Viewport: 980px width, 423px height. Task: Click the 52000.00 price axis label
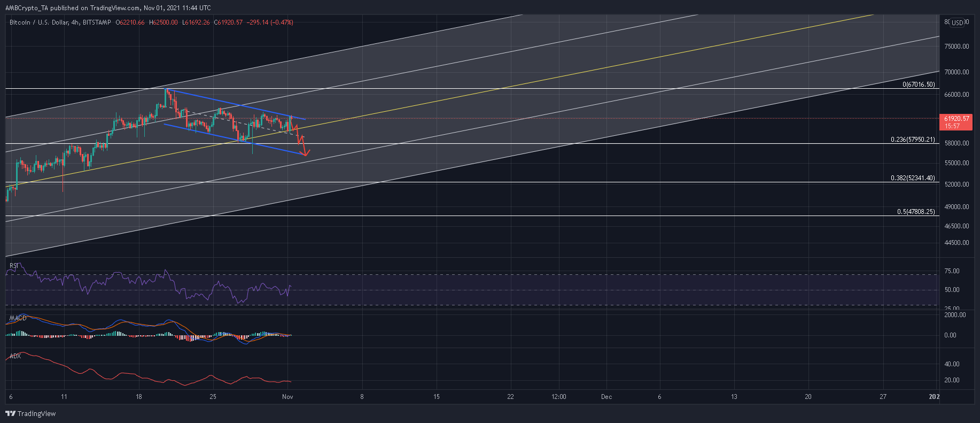click(956, 184)
